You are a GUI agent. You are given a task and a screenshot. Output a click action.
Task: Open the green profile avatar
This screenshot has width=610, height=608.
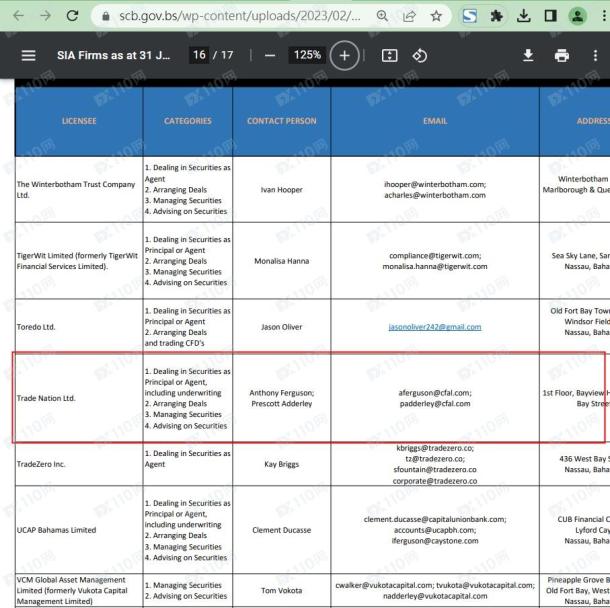point(578,16)
